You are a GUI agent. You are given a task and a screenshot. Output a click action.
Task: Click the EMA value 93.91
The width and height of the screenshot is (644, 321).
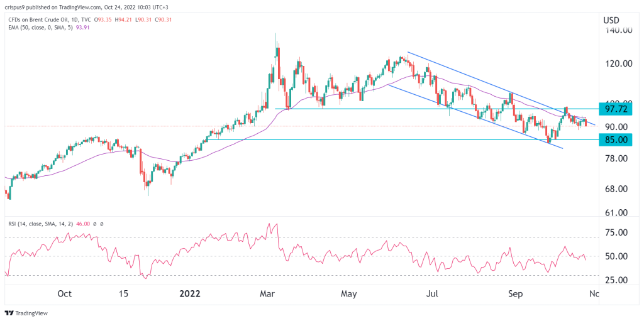click(x=81, y=28)
